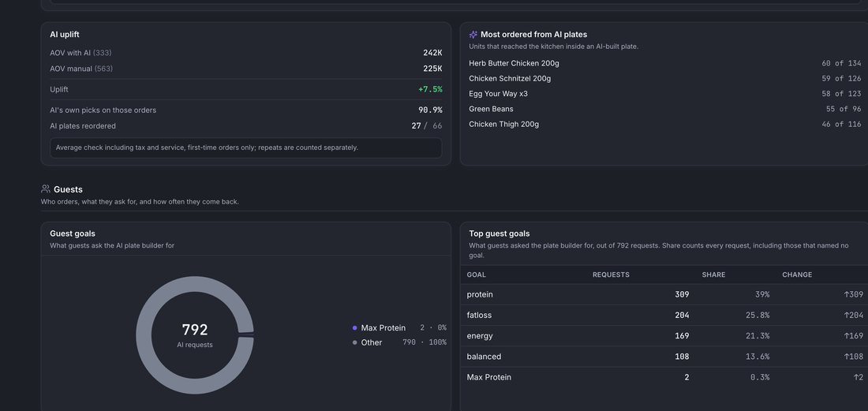Select the balanced goal row

[664, 357]
